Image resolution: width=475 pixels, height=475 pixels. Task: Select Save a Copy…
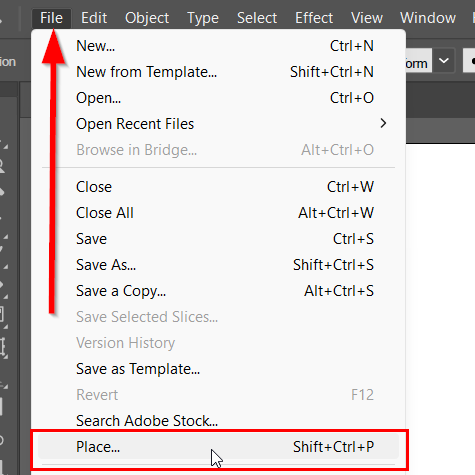click(218, 291)
